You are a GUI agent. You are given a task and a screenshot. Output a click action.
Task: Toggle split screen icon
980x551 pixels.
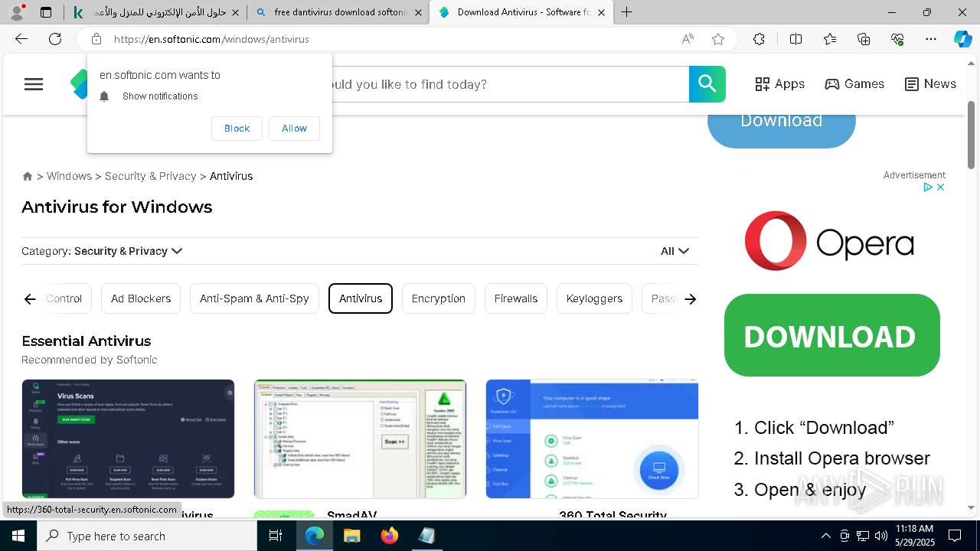(x=795, y=39)
